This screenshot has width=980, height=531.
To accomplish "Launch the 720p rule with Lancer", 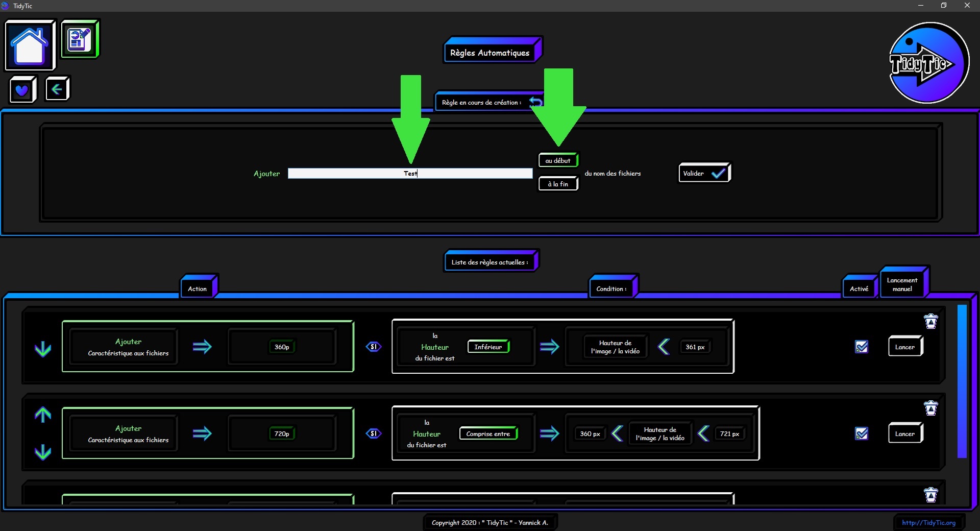I will pos(905,433).
